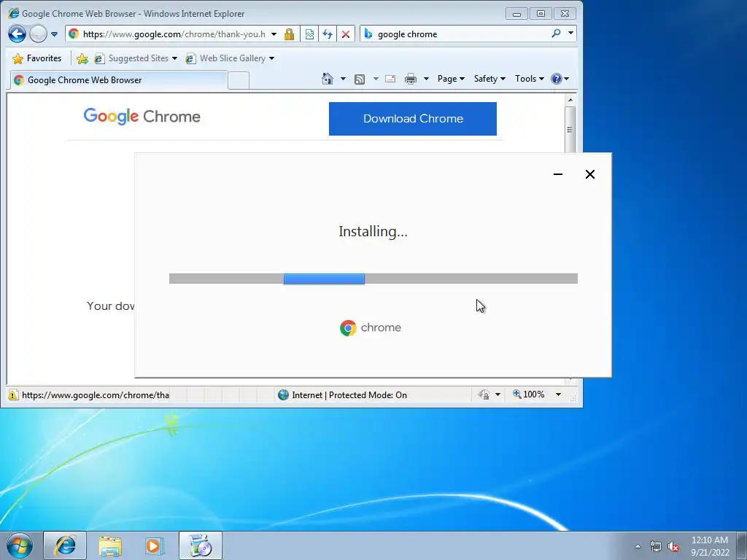Click Add to Favorites Bar icon
The width and height of the screenshot is (747, 560).
82,58
